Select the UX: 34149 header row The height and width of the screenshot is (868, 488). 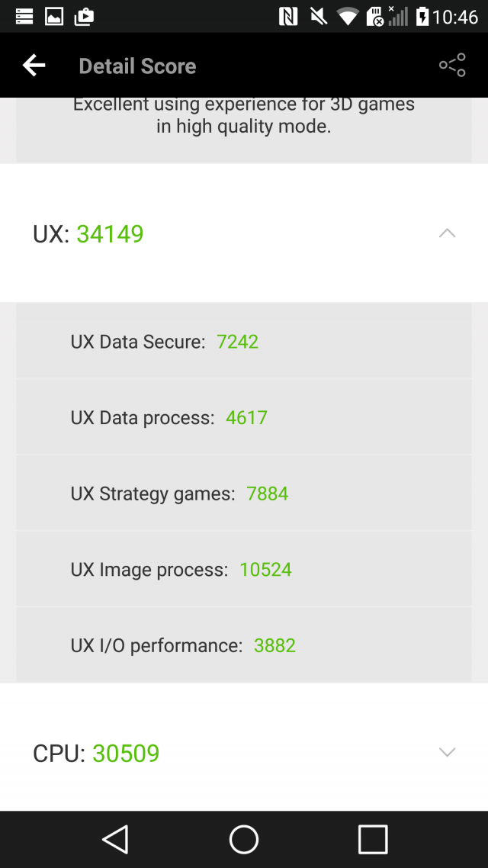tap(229, 233)
